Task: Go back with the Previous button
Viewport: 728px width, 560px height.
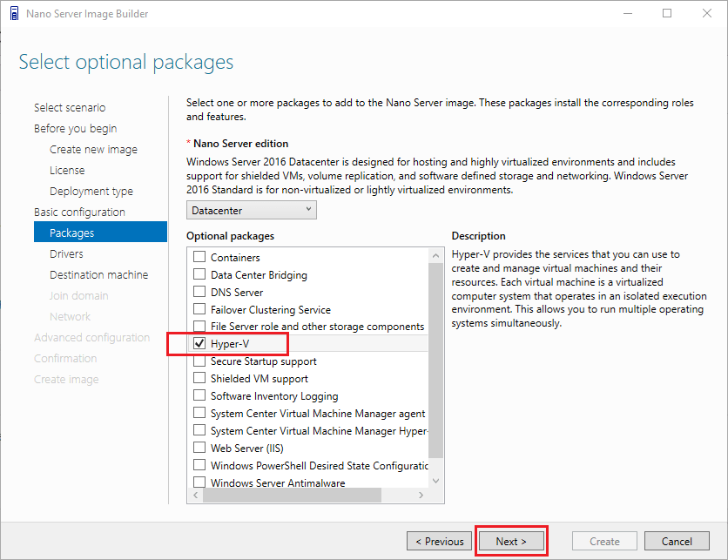Action: coord(440,542)
